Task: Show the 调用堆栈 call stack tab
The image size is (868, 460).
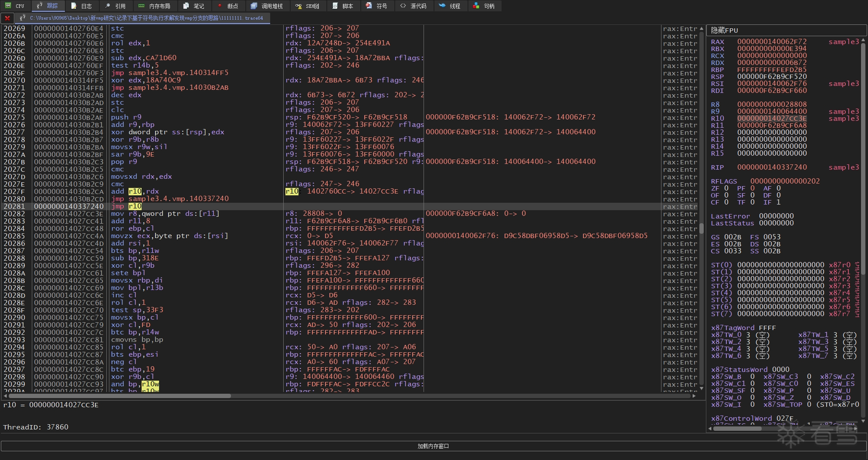Action: [267, 6]
